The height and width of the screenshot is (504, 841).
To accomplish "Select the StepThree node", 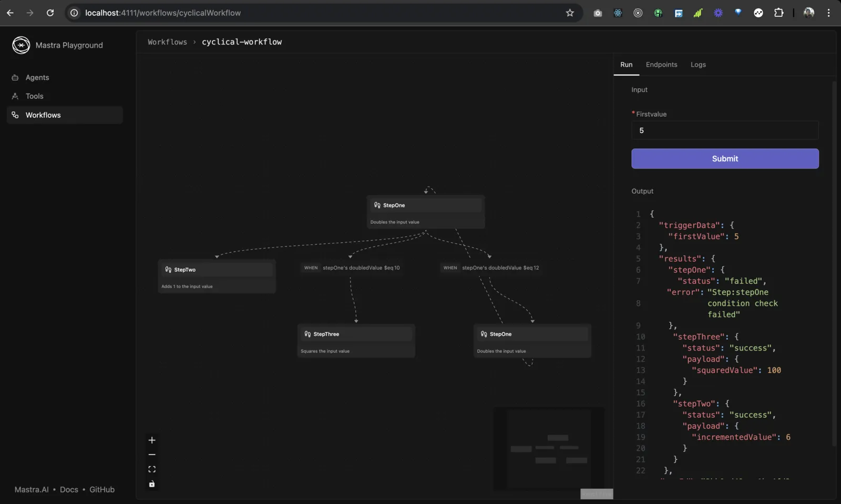I will coord(356,341).
